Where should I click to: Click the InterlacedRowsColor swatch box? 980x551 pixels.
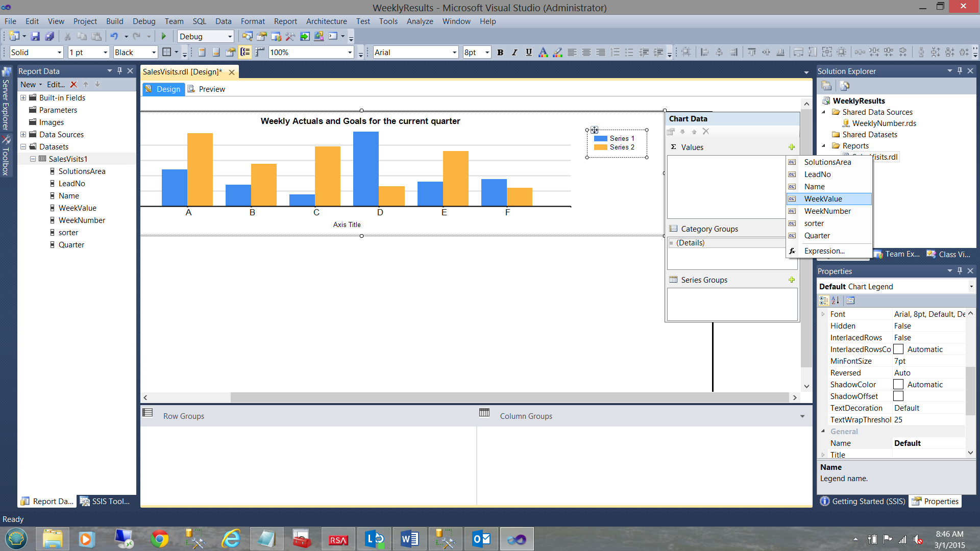tap(898, 349)
